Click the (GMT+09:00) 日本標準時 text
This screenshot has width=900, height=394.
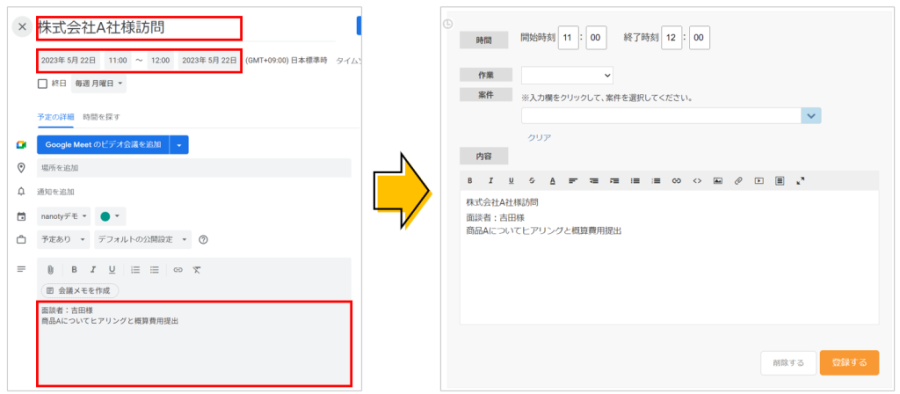point(286,60)
